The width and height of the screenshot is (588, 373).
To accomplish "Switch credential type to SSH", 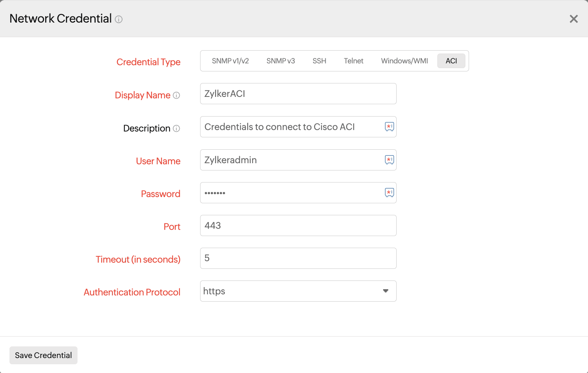I will [x=319, y=61].
